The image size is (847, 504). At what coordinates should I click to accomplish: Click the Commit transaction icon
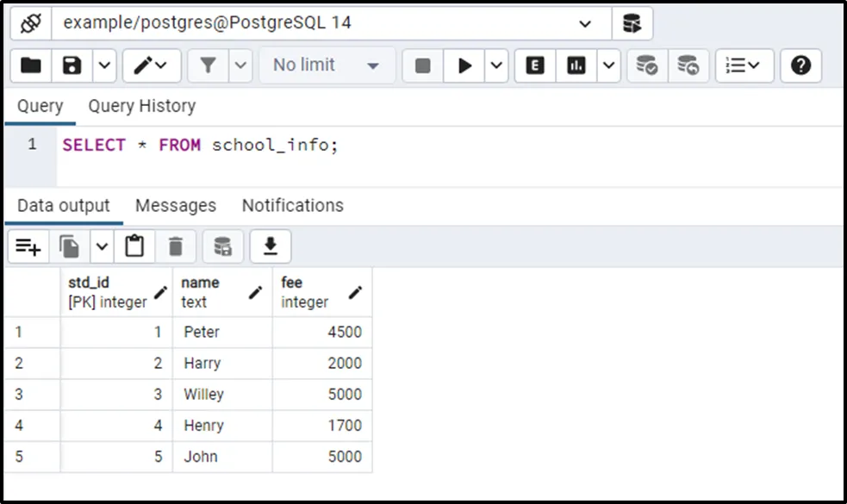tap(647, 65)
